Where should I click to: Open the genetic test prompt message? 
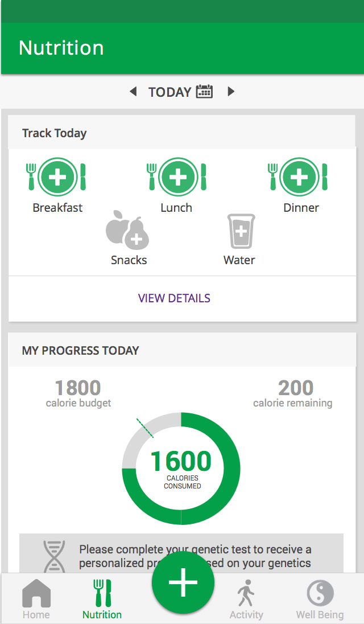pyautogui.click(x=195, y=550)
